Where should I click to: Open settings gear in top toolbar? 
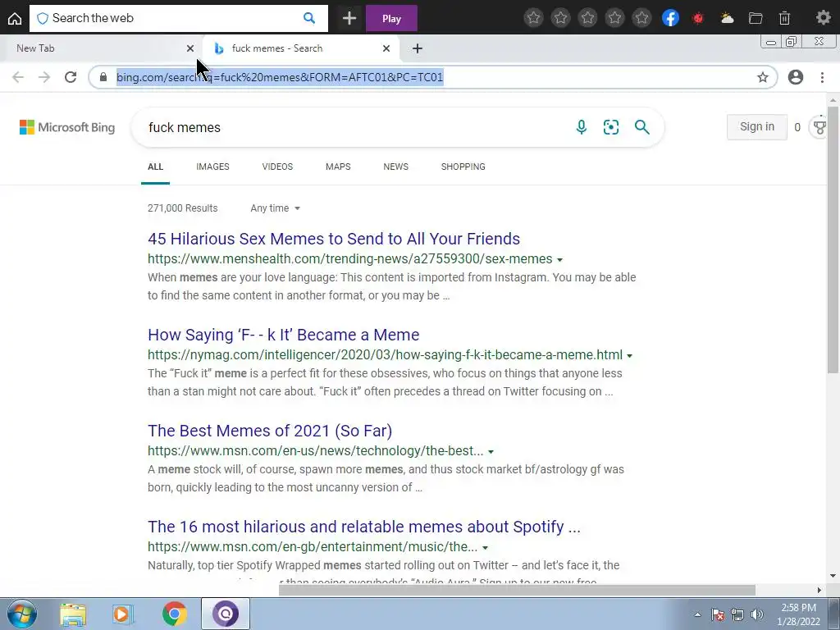[x=823, y=18]
